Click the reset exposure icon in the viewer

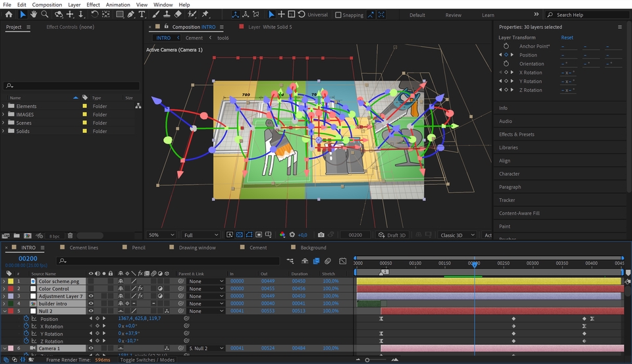point(292,234)
